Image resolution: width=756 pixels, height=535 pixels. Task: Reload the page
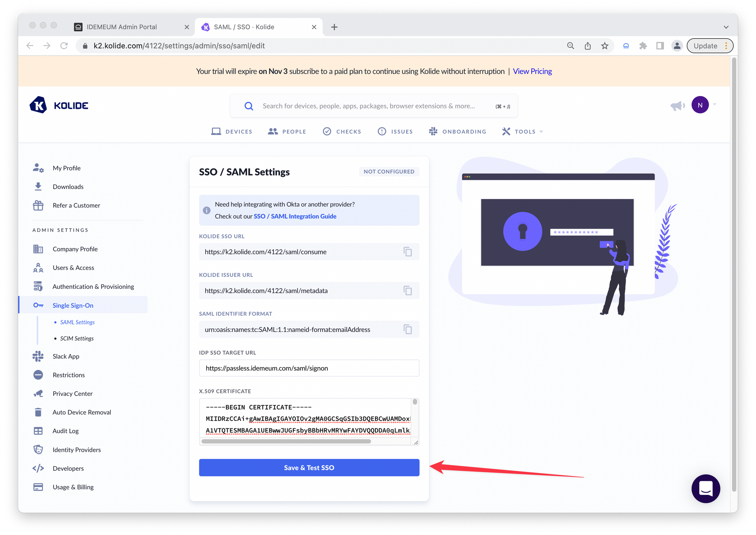pos(64,46)
